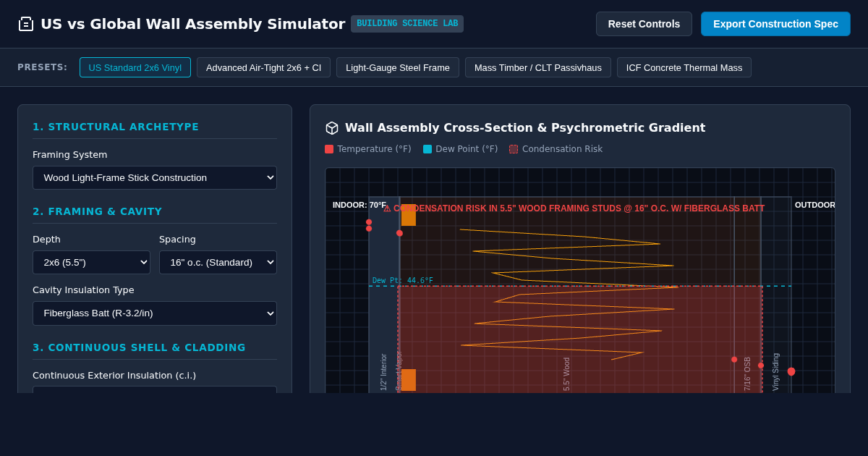Click the cube icon beside Wall Assembly heading

(332, 128)
